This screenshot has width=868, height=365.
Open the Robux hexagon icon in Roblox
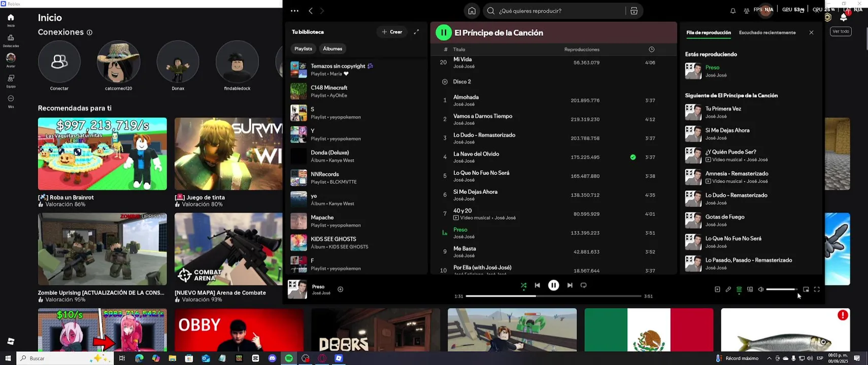828,18
